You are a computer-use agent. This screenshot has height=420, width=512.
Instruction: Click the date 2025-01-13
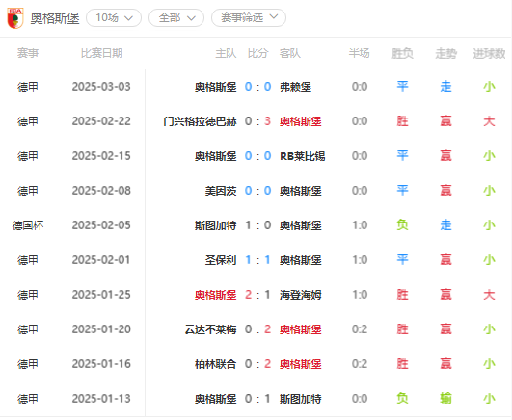(101, 399)
